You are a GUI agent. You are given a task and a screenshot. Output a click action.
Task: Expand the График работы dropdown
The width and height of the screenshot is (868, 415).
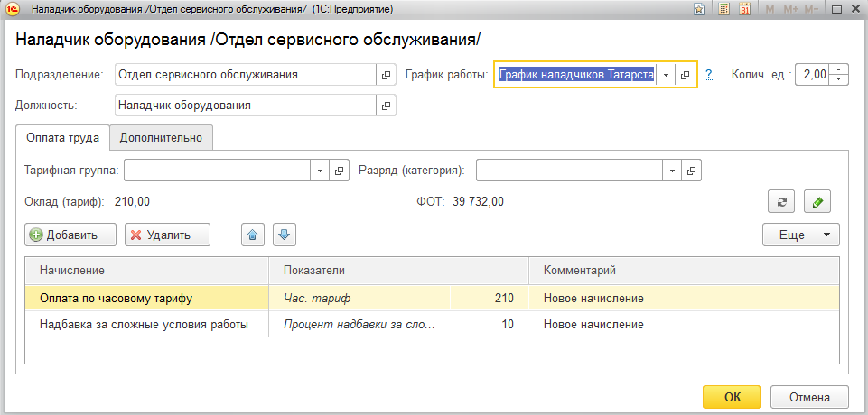[x=666, y=75]
